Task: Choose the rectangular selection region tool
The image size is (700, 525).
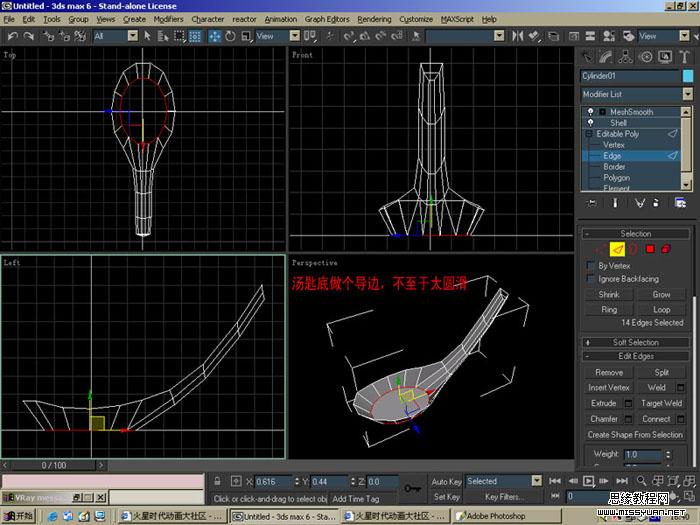Action: coord(179,36)
